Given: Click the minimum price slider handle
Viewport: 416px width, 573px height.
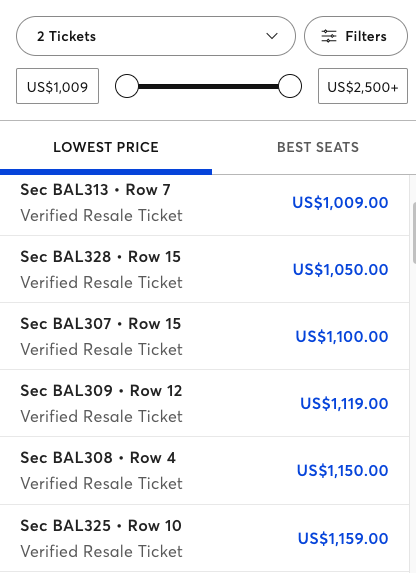Looking at the screenshot, I should [127, 86].
